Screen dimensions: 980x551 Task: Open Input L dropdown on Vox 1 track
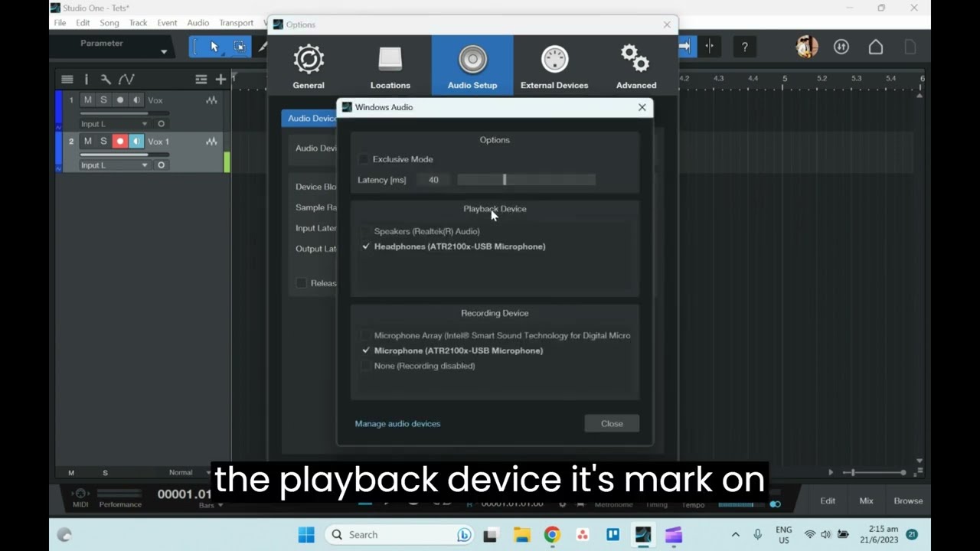[x=115, y=165]
